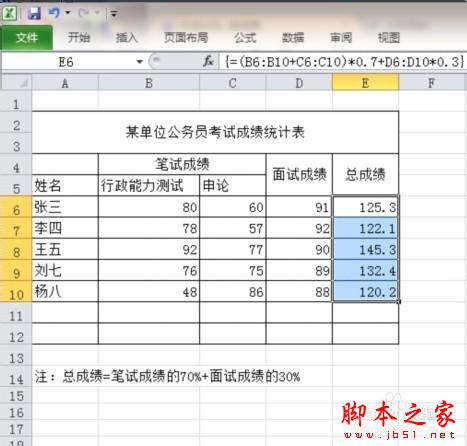Save the workbook with the floppy icon
The width and height of the screenshot is (467, 446).
click(34, 13)
